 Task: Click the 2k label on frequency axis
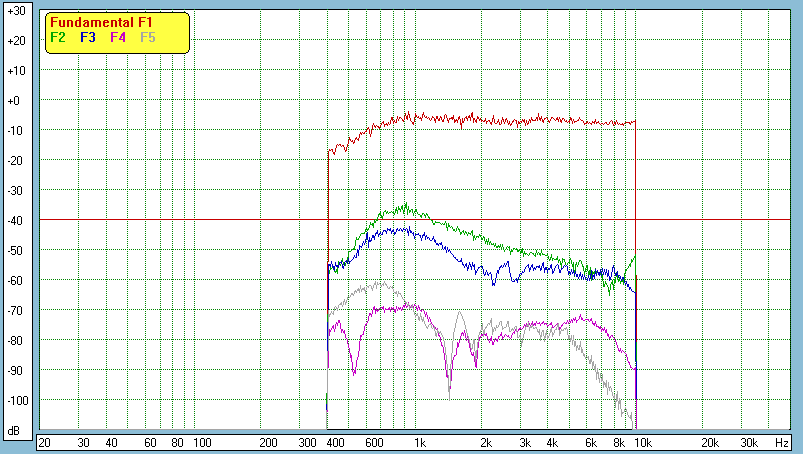point(486,442)
